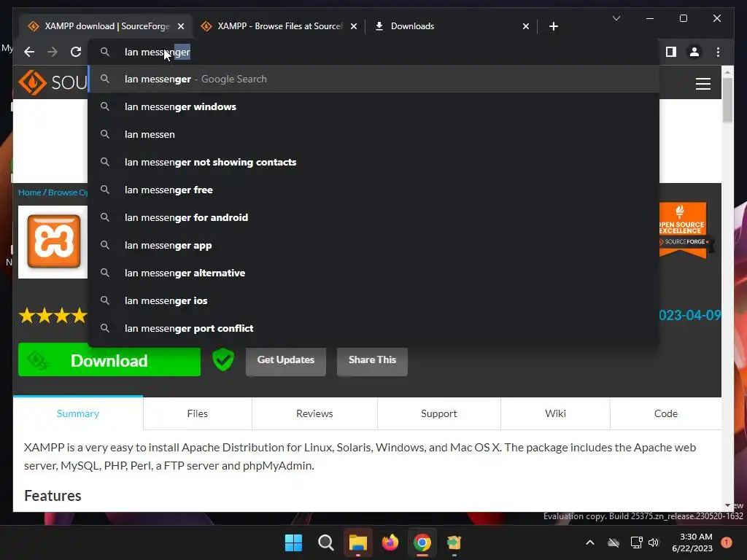Open the Code tab

click(665, 413)
